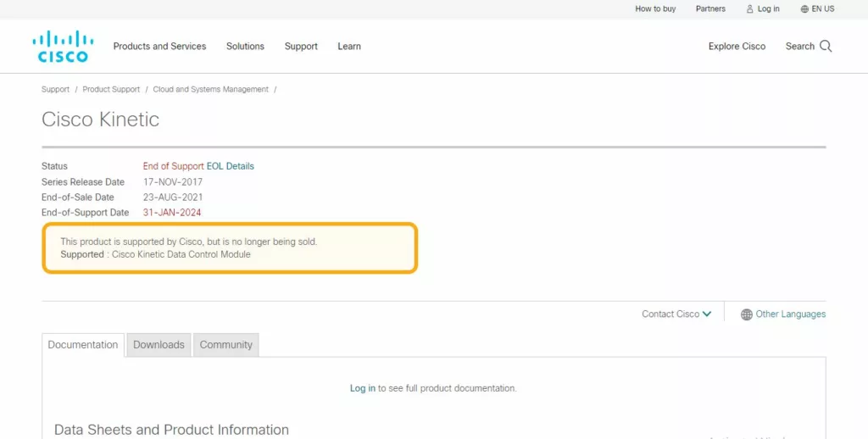Open the Partners link

click(710, 8)
